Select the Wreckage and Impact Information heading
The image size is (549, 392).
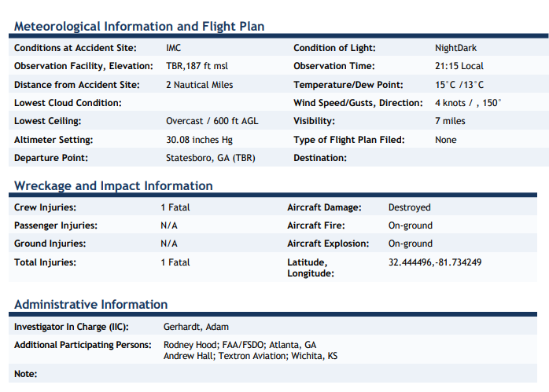tap(113, 185)
